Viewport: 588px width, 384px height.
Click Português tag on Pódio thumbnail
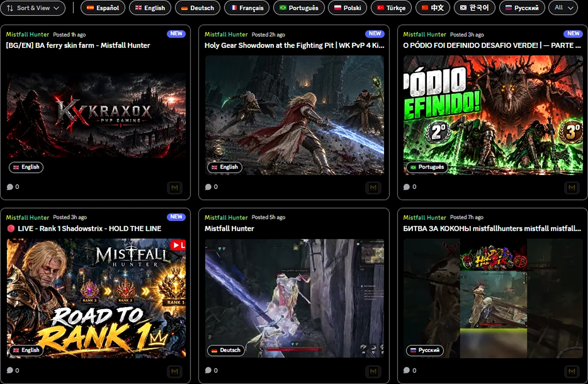coord(427,167)
